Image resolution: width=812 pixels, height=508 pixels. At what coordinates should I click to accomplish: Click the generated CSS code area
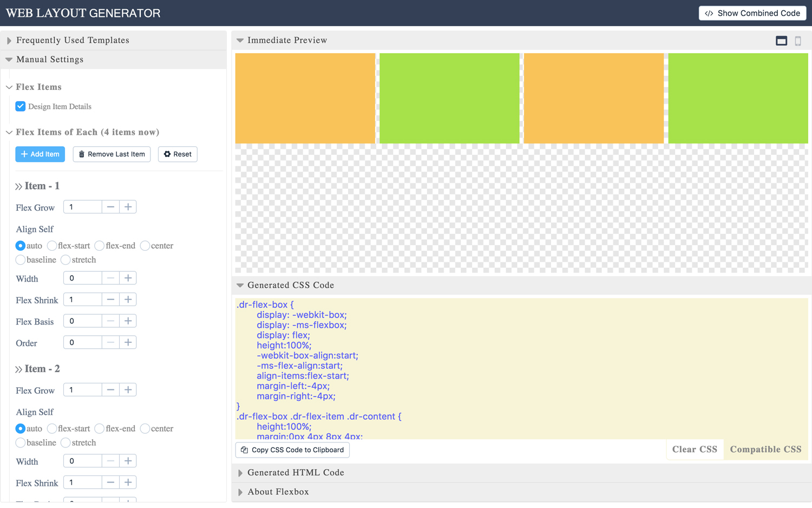point(522,368)
